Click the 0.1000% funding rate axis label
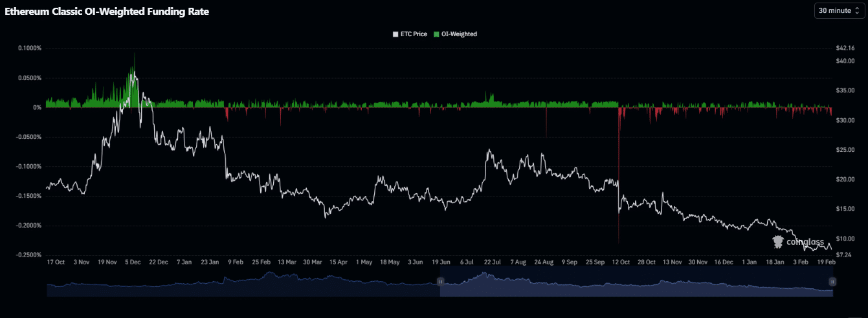This screenshot has width=868, height=318. click(x=30, y=48)
